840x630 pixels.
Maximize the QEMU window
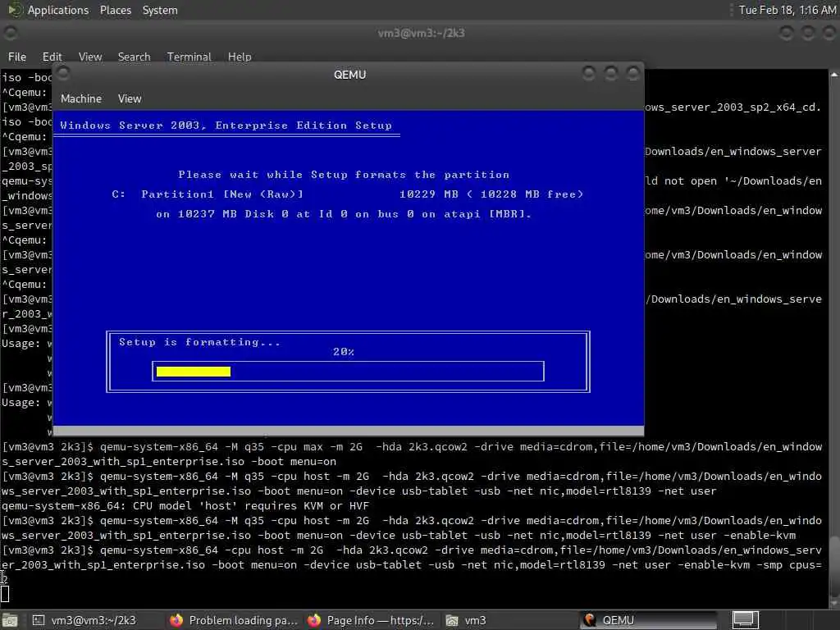(610, 73)
